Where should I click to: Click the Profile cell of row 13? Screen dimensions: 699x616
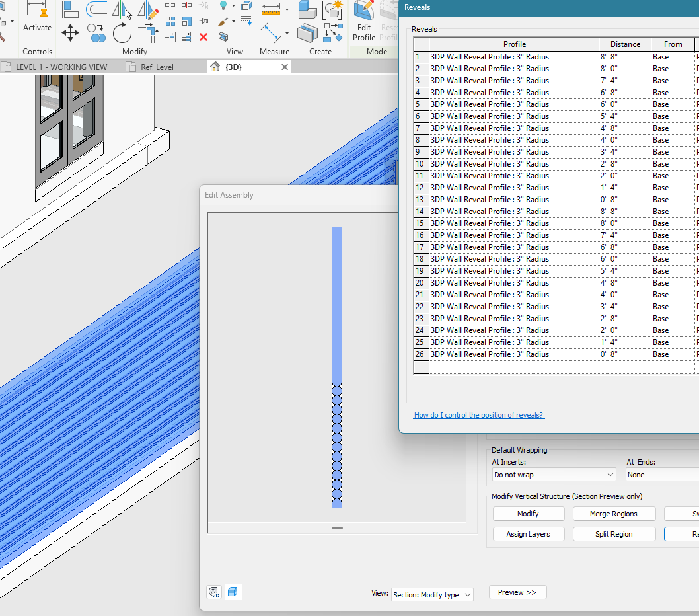click(x=513, y=200)
